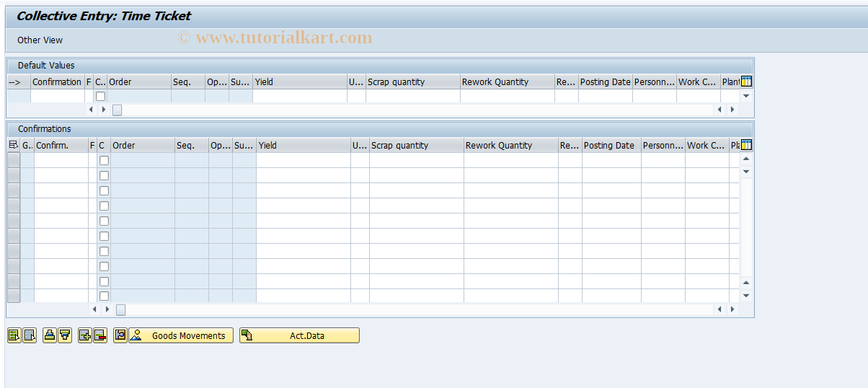Click the Other View menu item

(40, 40)
